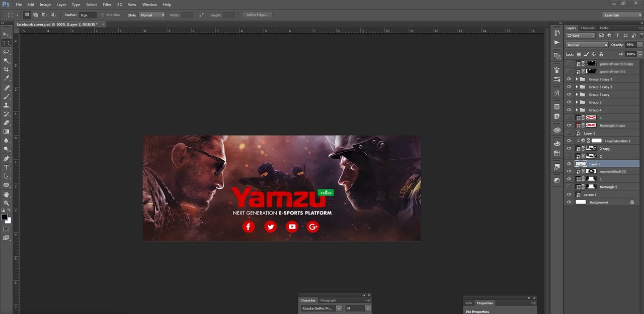The width and height of the screenshot is (644, 314).
Task: Click the New Selection mode icon
Action: 27,15
